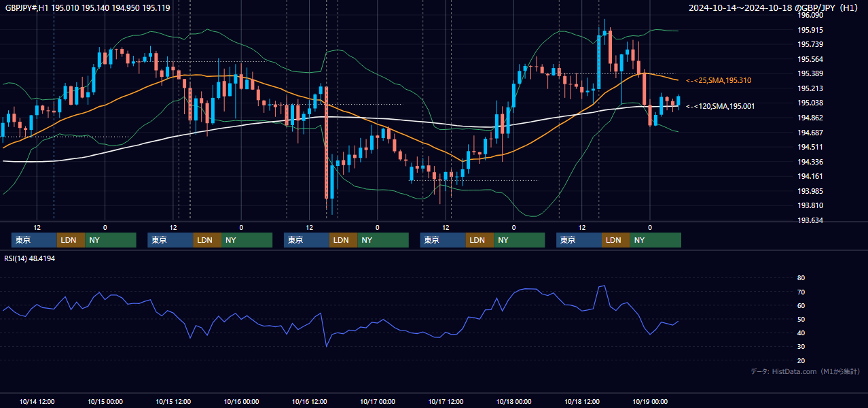Pick the 10/17 12:00 time label
868x408 pixels.
(446, 401)
